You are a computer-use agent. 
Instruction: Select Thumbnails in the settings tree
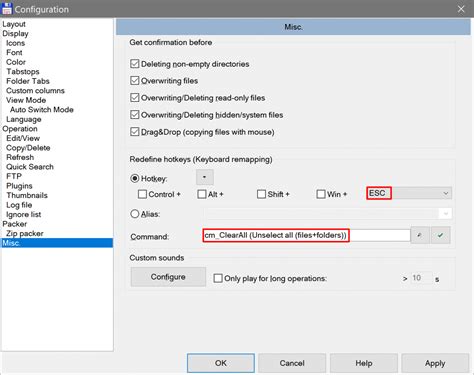click(27, 195)
